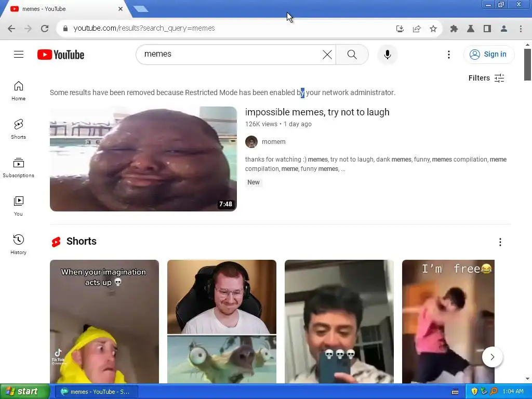The image size is (532, 399).
Task: Open the short with three skull emojis
Action: tap(339, 322)
